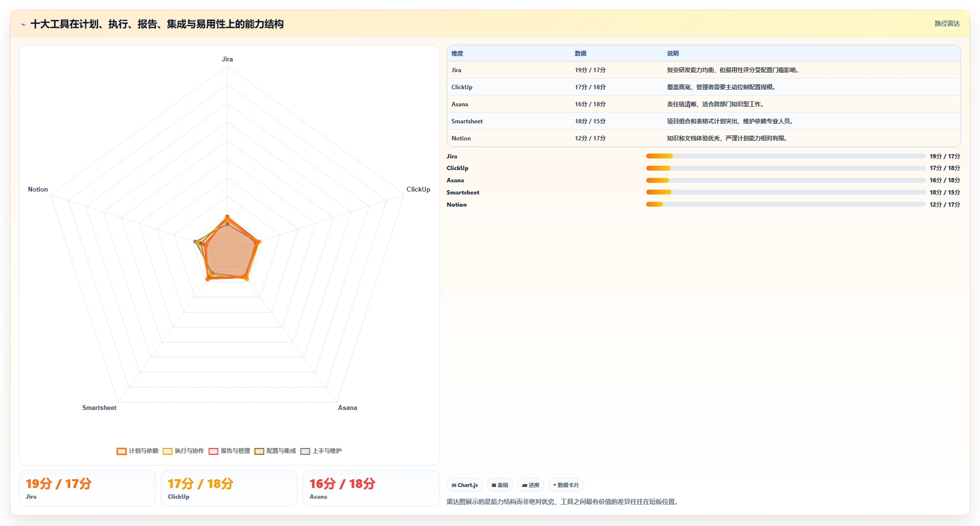
Task: Click the Jira axis label on the radar chart
Action: click(227, 59)
